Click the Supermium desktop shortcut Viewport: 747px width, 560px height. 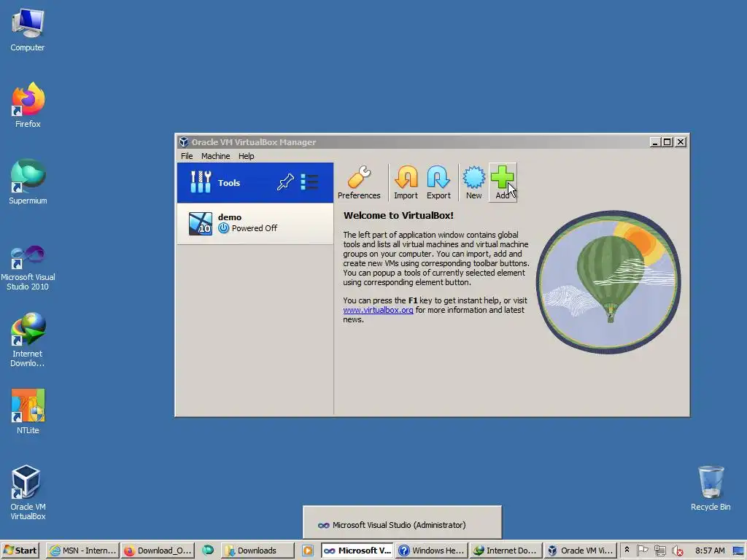pyautogui.click(x=28, y=182)
